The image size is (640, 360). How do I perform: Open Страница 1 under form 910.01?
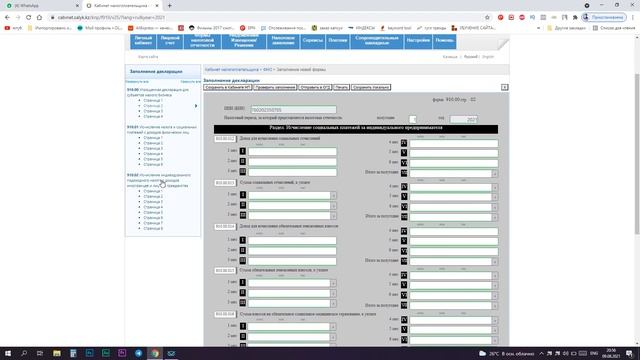(153, 138)
